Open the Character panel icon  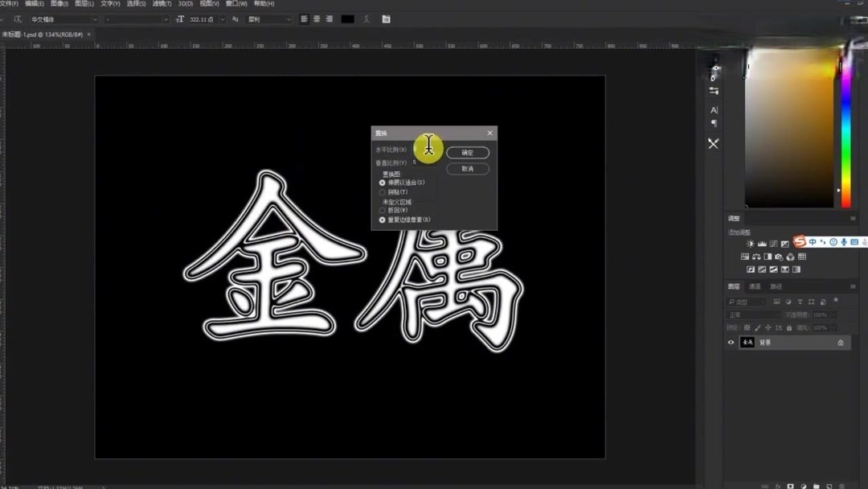tap(714, 110)
